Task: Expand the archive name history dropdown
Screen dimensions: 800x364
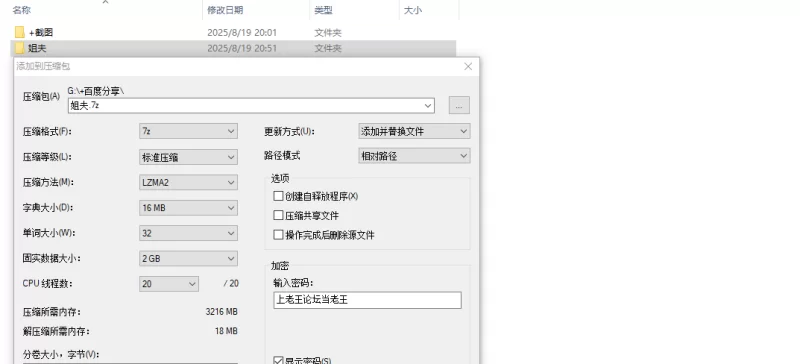Action: [428, 106]
